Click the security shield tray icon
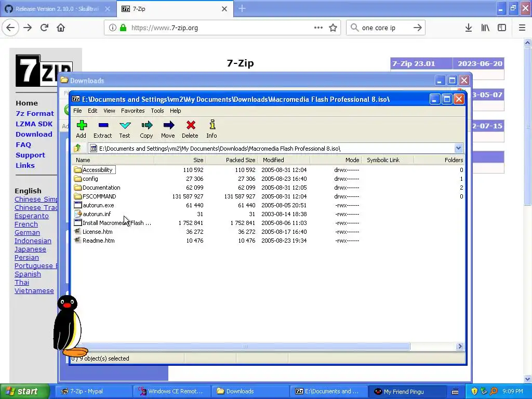This screenshot has width=532, height=399. tap(474, 391)
